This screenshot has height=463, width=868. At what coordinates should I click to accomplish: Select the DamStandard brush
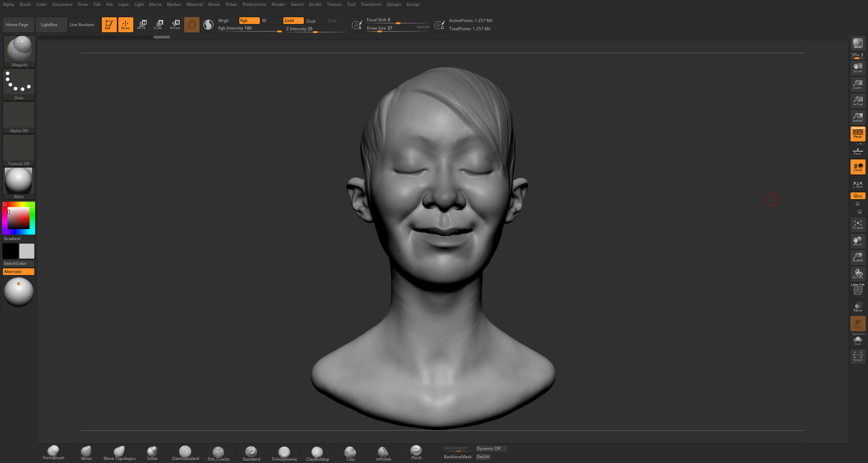pyautogui.click(x=185, y=453)
